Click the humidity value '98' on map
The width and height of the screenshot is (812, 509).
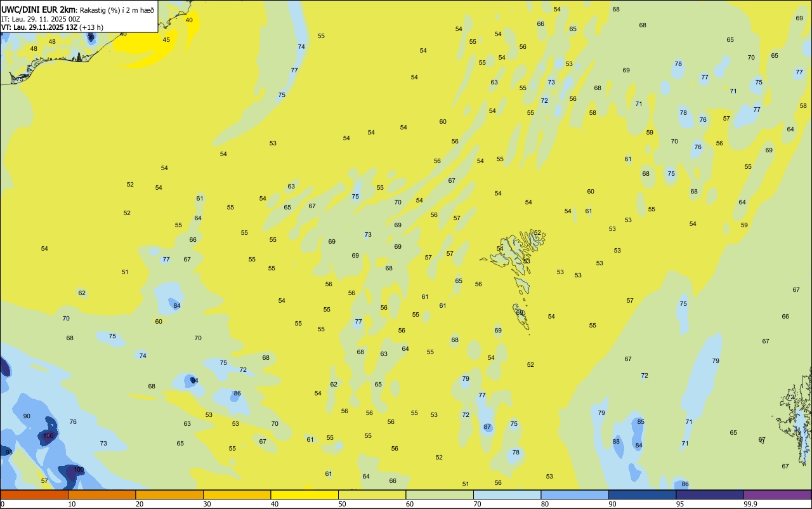tap(8, 452)
